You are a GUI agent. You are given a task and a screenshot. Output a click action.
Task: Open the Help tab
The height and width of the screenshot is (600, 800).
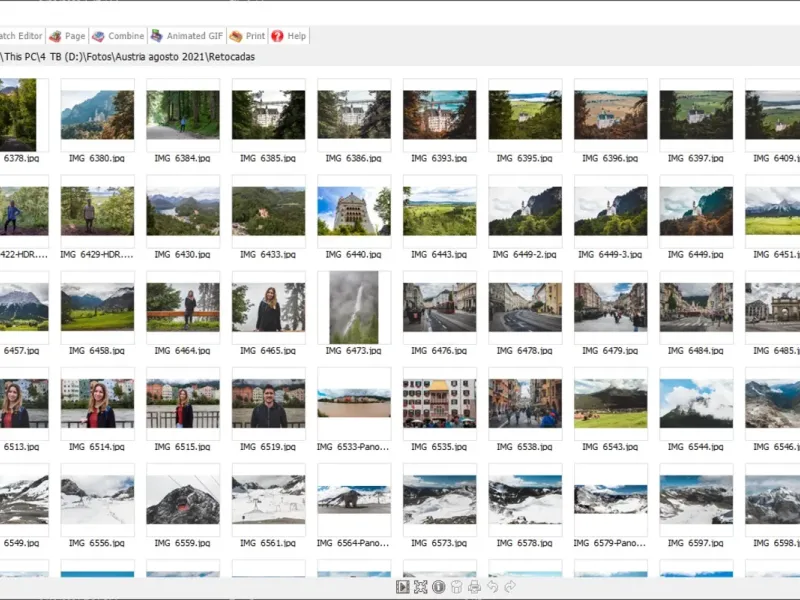click(x=289, y=36)
